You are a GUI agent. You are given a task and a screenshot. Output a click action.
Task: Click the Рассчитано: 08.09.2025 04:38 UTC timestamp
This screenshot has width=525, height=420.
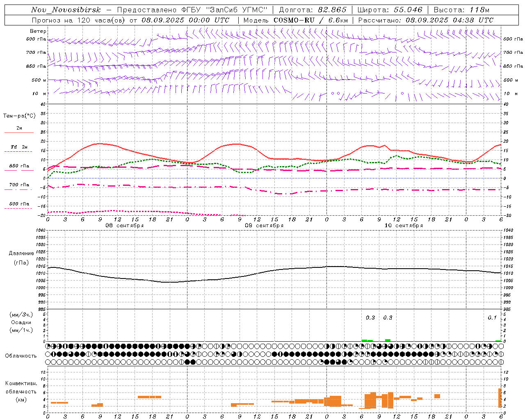[426, 20]
